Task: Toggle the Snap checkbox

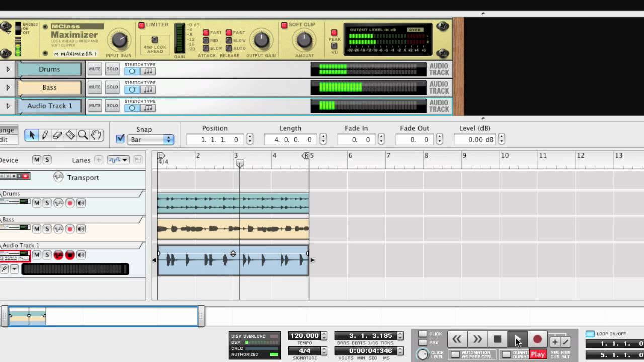Action: [120, 139]
